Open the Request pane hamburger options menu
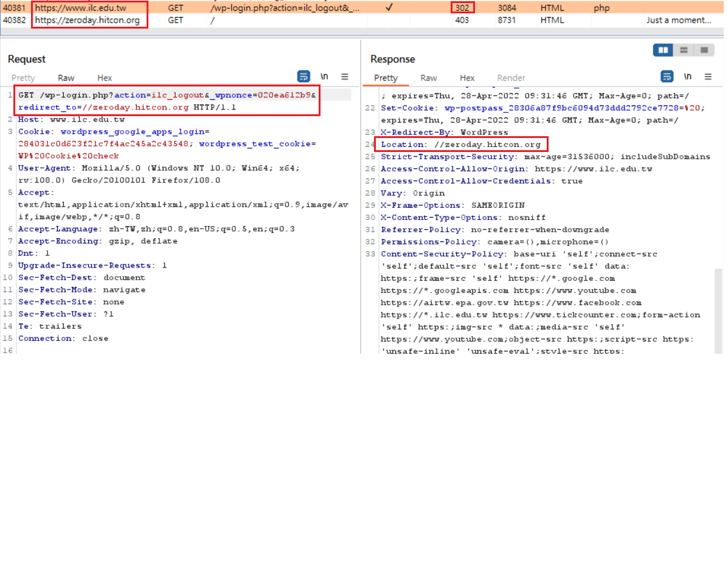The width and height of the screenshot is (728, 566). pos(344,77)
